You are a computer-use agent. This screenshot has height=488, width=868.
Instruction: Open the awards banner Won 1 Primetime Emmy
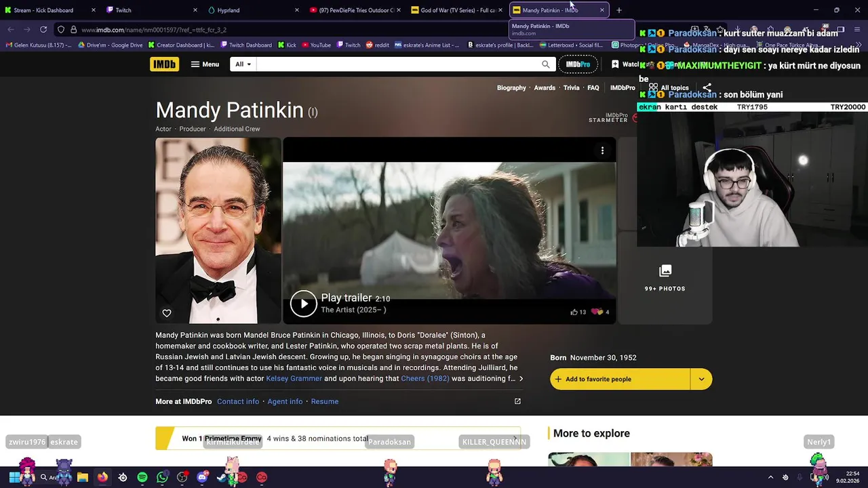(x=338, y=439)
